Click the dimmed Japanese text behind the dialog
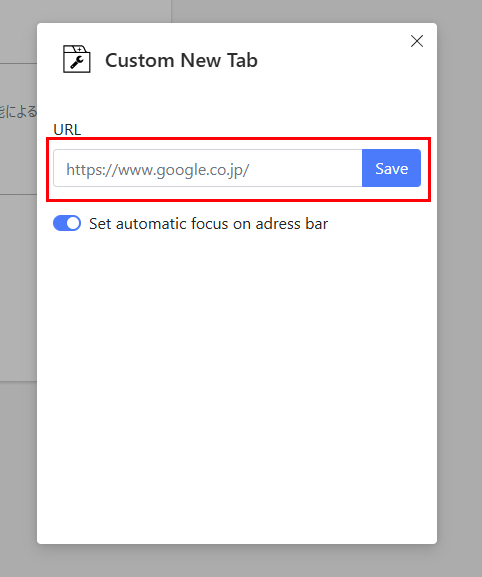This screenshot has height=577, width=482. click(18, 111)
